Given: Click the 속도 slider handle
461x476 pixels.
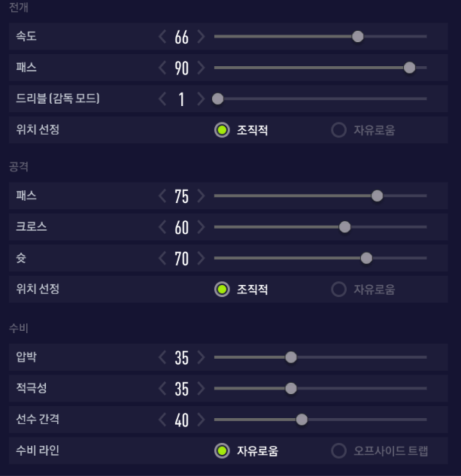Looking at the screenshot, I should click(358, 36).
